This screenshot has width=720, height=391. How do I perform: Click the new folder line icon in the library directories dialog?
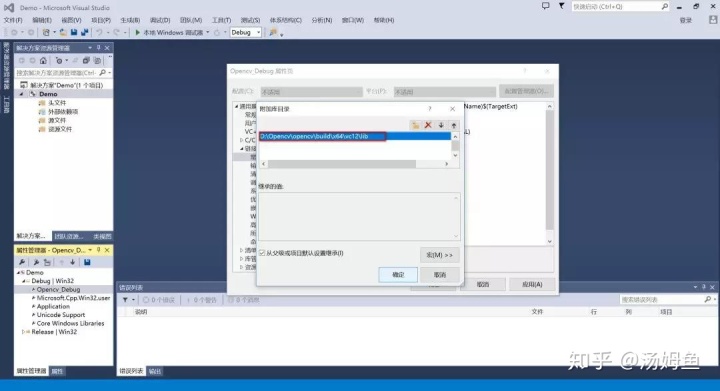[x=416, y=125]
